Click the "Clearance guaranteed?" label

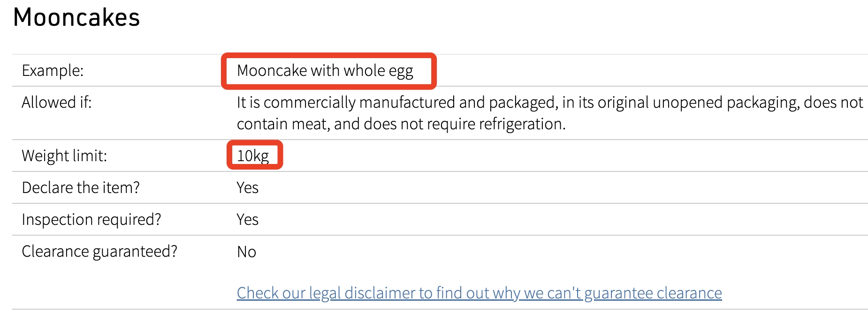(x=99, y=252)
